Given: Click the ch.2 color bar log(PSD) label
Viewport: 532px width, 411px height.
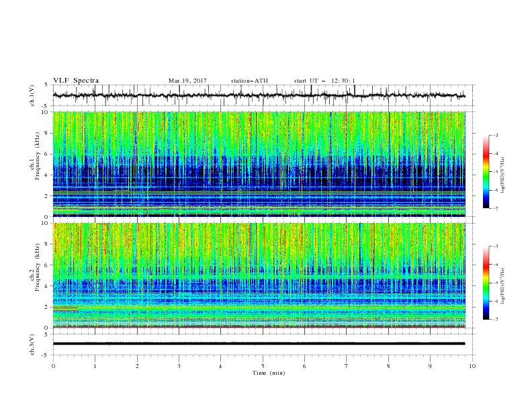Looking at the screenshot, I should (502, 286).
